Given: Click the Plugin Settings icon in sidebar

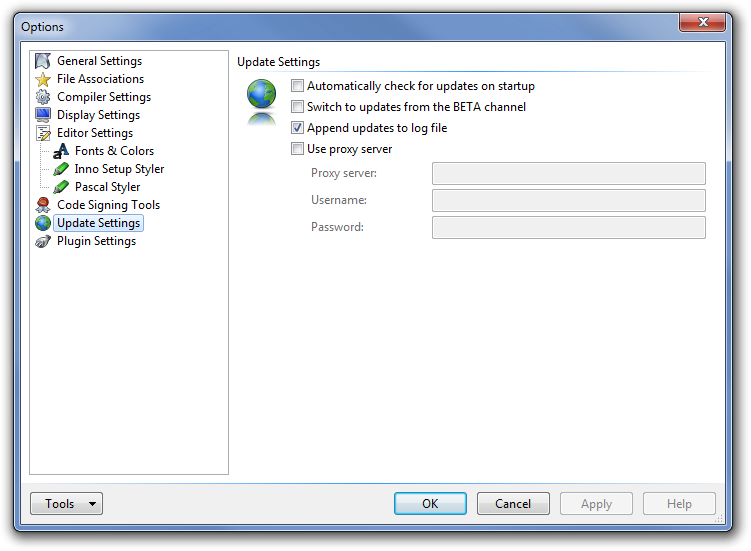Looking at the screenshot, I should [43, 241].
